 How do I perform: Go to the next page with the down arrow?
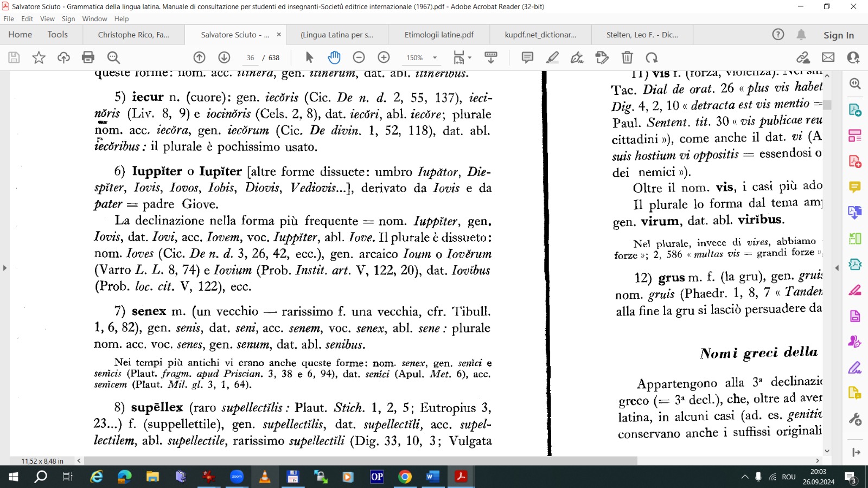pyautogui.click(x=224, y=57)
